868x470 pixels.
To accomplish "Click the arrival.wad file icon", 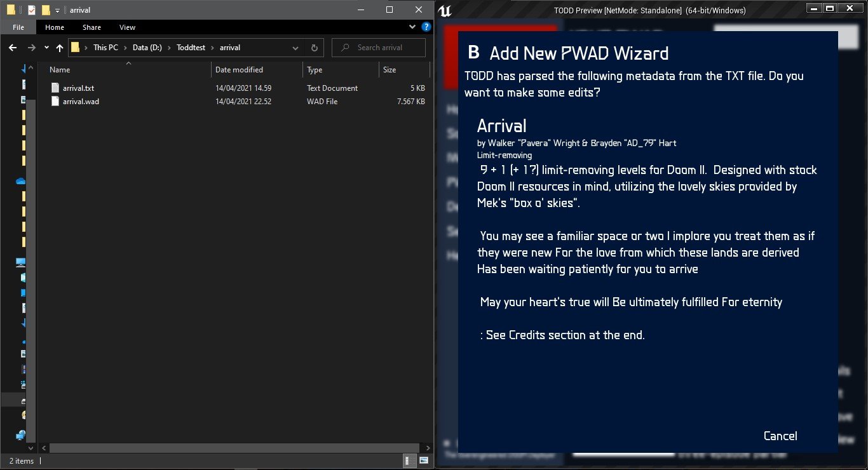I will coord(55,101).
